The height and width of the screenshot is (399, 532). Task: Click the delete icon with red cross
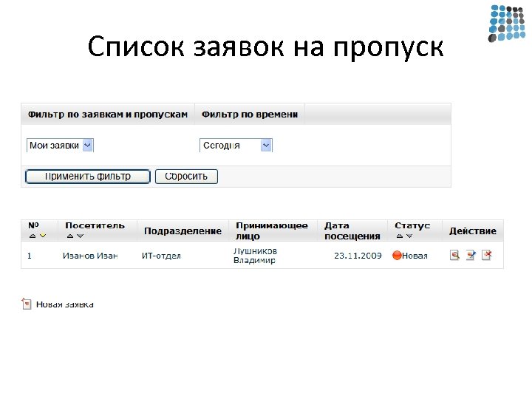coord(487,255)
